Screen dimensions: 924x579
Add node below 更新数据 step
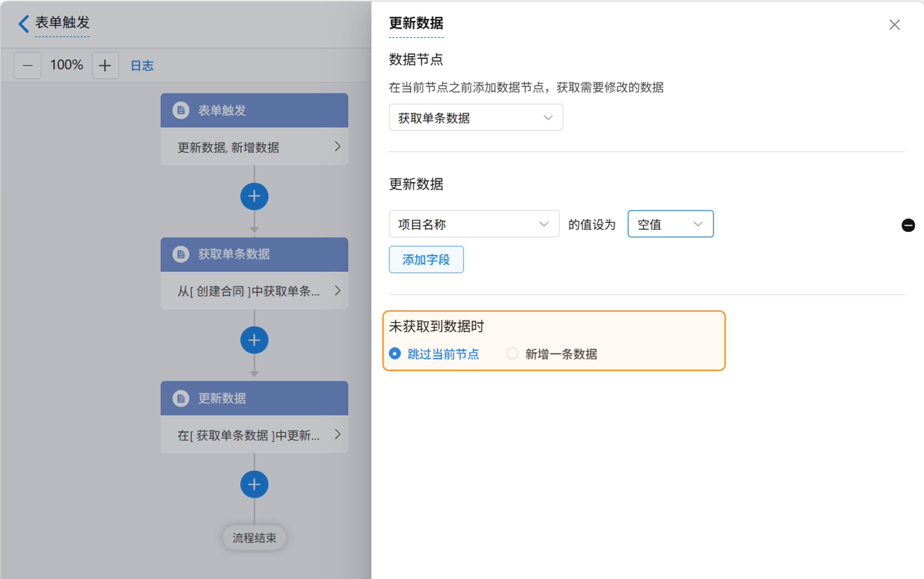[x=254, y=484]
